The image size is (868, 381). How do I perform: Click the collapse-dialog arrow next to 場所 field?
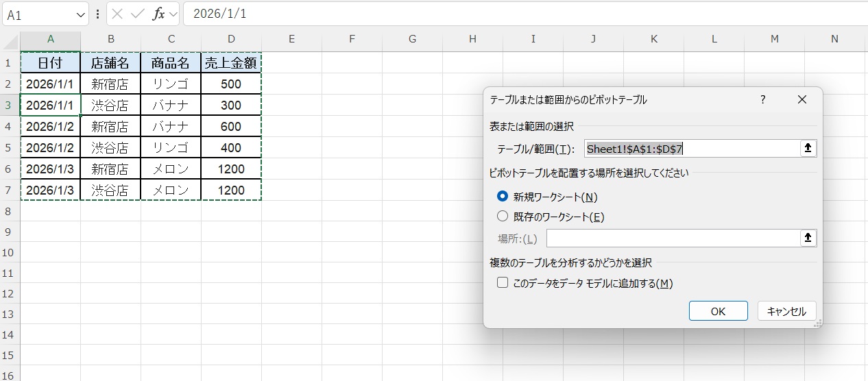coord(808,238)
